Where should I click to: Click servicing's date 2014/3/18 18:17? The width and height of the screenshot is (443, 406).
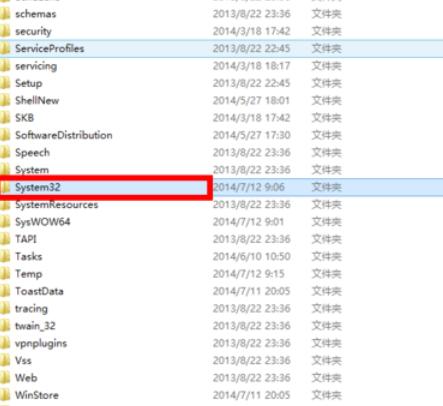[251, 66]
